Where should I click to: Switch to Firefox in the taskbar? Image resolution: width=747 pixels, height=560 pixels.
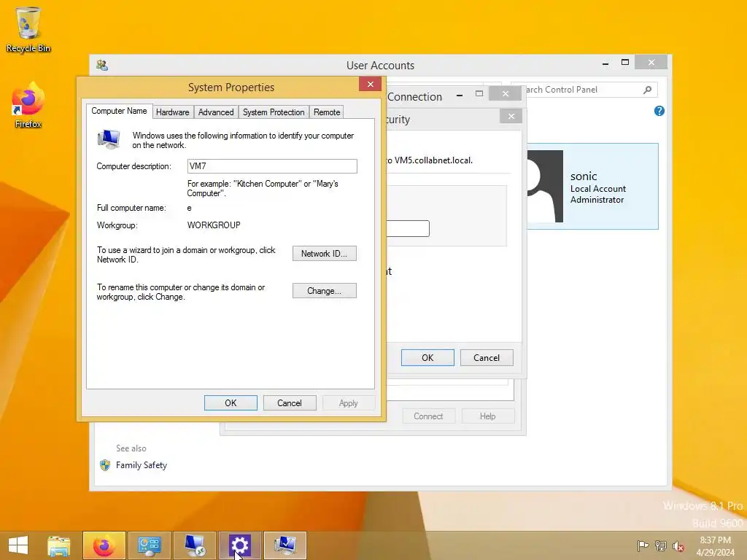(104, 545)
